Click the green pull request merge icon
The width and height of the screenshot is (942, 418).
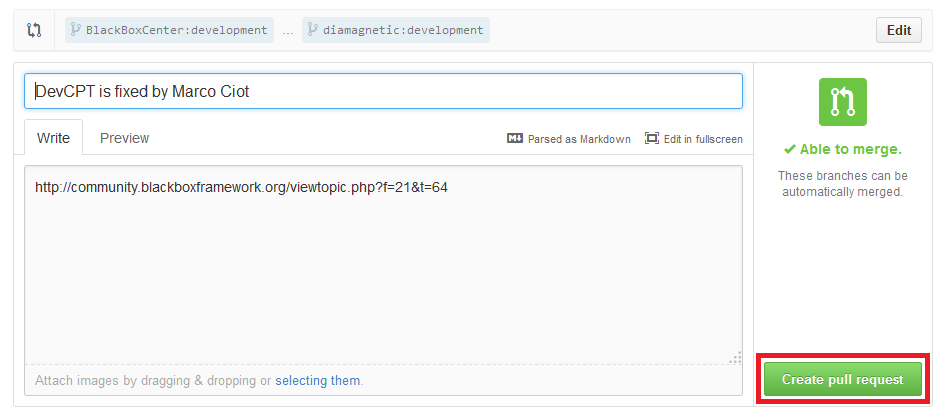pyautogui.click(x=842, y=102)
